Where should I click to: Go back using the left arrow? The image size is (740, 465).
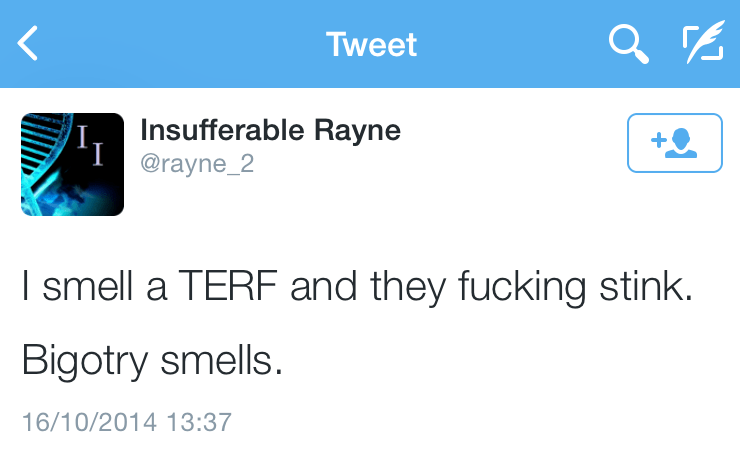tap(28, 44)
